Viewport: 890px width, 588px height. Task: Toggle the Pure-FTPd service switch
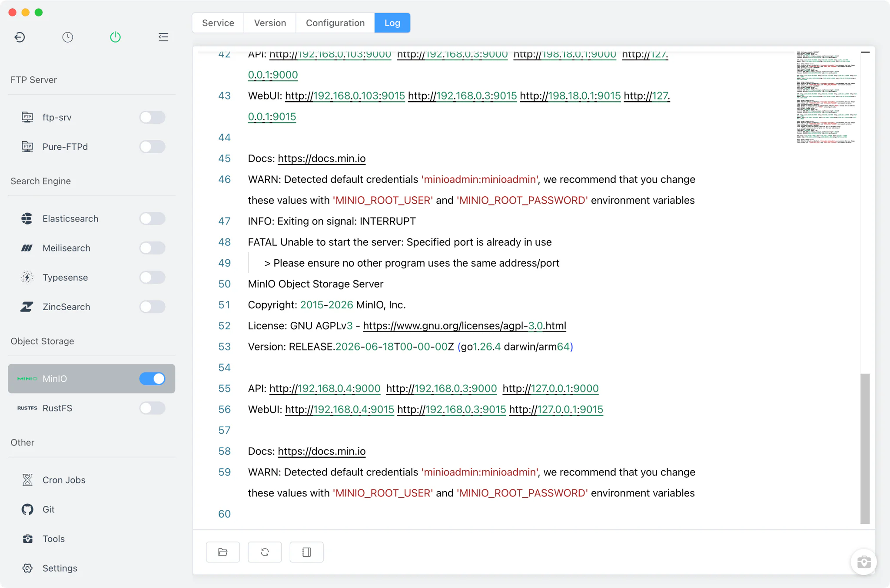click(152, 147)
